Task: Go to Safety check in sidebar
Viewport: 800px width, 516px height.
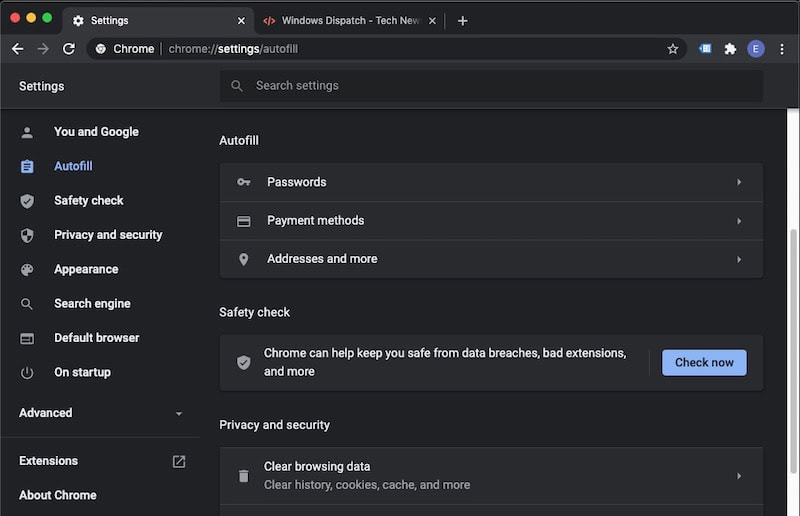Action: [x=89, y=201]
